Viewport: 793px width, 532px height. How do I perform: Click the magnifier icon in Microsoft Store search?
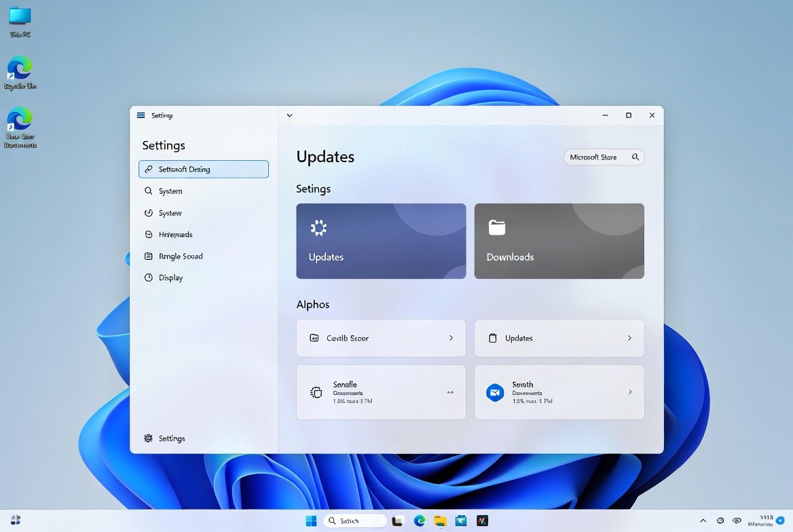(x=635, y=157)
